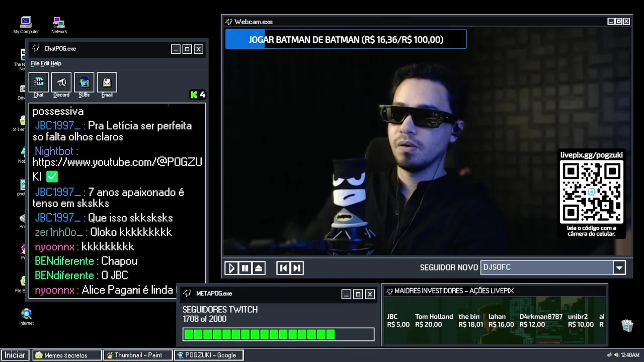This screenshot has height=362, width=644.
Task: Click the livepix.gg/pogzuki link text
Action: click(592, 155)
